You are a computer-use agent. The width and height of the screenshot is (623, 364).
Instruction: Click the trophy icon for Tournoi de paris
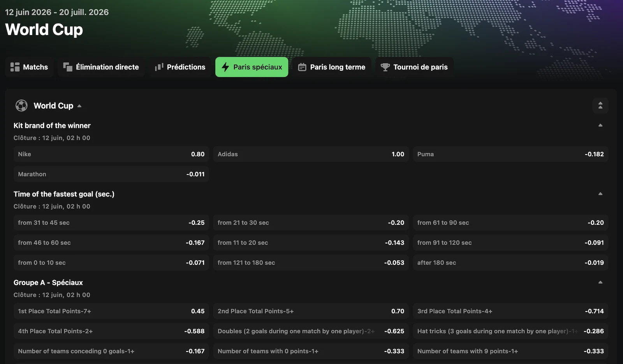pos(385,67)
